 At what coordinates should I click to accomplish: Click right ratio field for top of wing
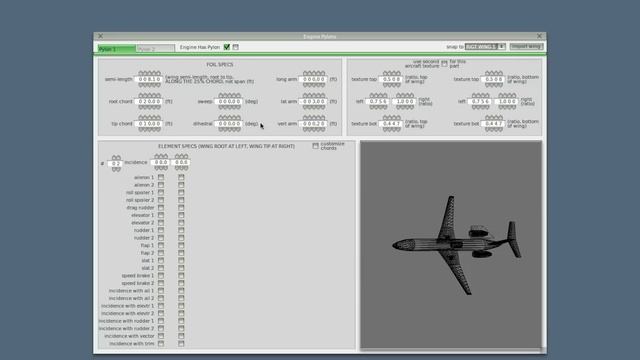pyautogui.click(x=405, y=101)
